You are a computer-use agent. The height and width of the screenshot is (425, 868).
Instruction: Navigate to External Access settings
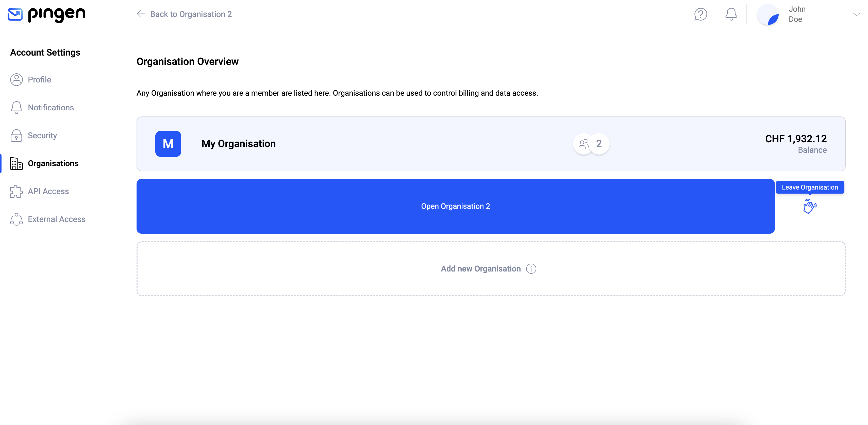56,219
